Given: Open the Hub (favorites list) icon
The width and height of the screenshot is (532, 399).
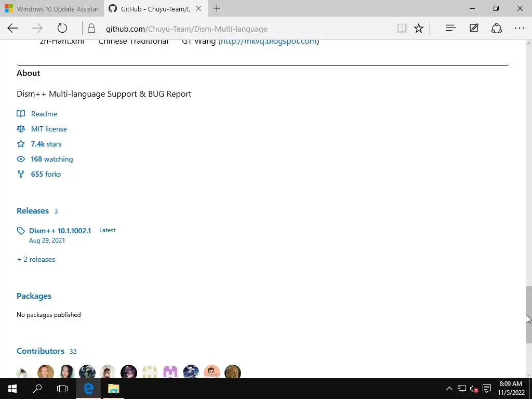Looking at the screenshot, I should (450, 28).
